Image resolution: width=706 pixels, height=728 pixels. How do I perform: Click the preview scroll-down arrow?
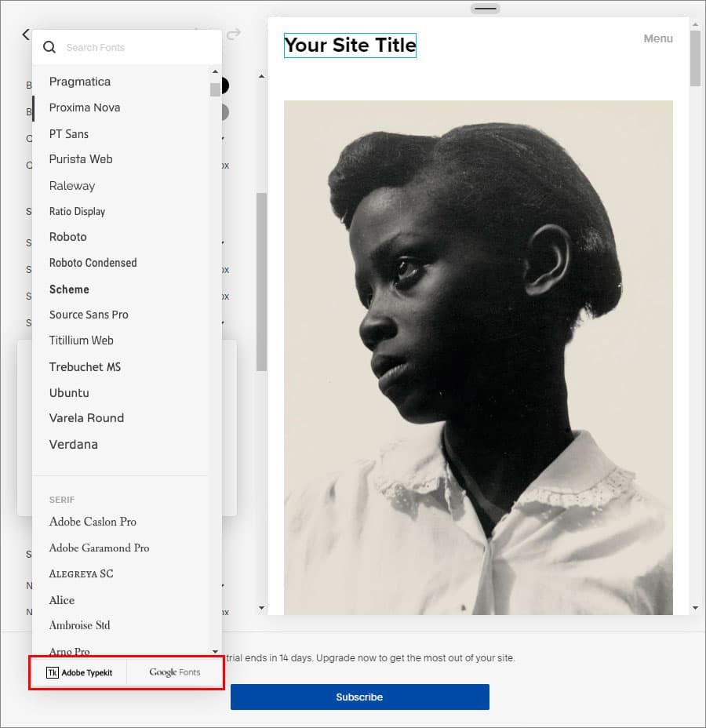click(695, 608)
